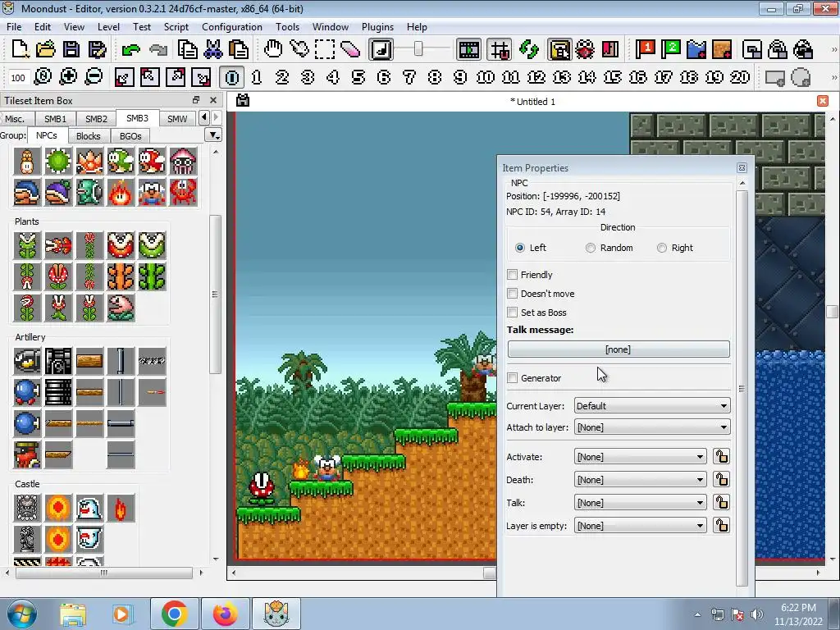Create a new level file
The image size is (840, 630).
pyautogui.click(x=20, y=50)
